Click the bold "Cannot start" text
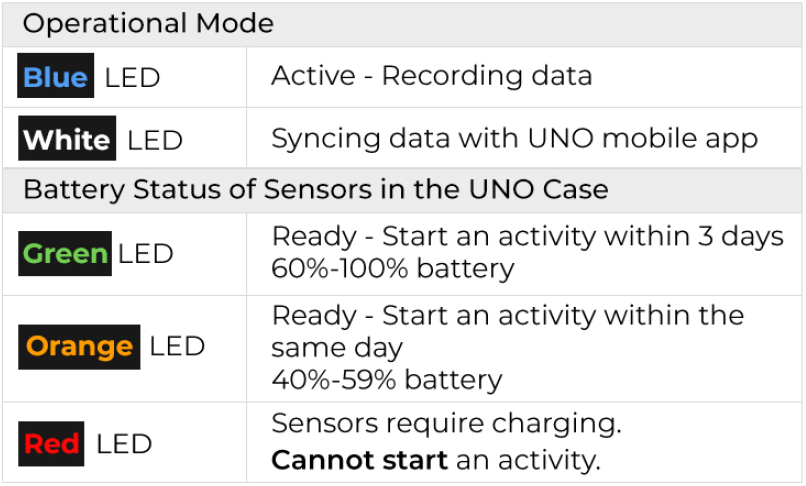Image resolution: width=806 pixels, height=486 pixels. (359, 460)
